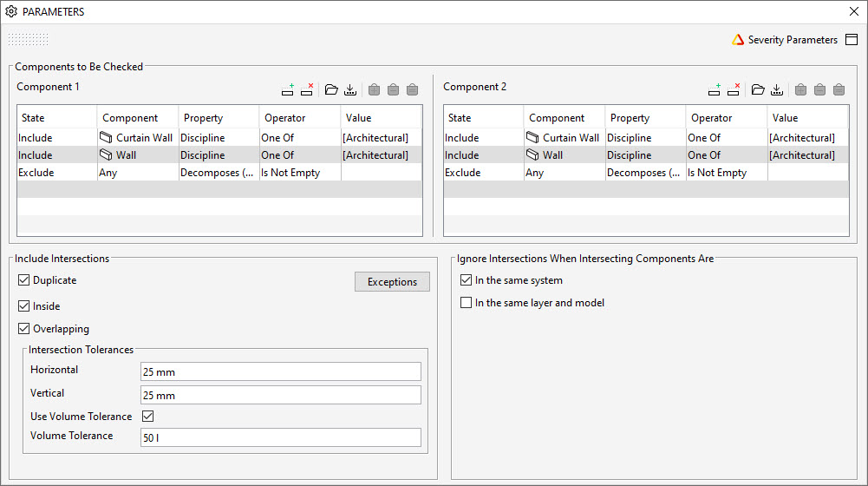This screenshot has width=868, height=486.
Task: Click One Of operator of Wall row, Component 2
Action: click(x=727, y=155)
